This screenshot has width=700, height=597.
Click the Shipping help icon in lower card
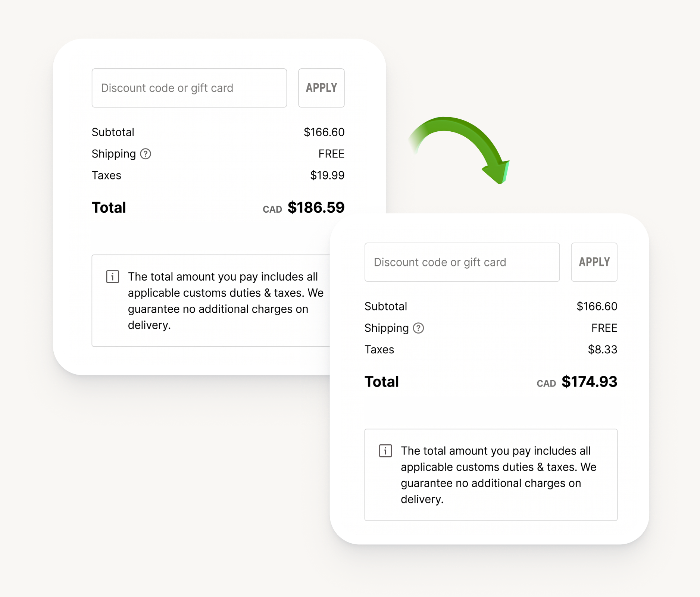pyautogui.click(x=418, y=328)
